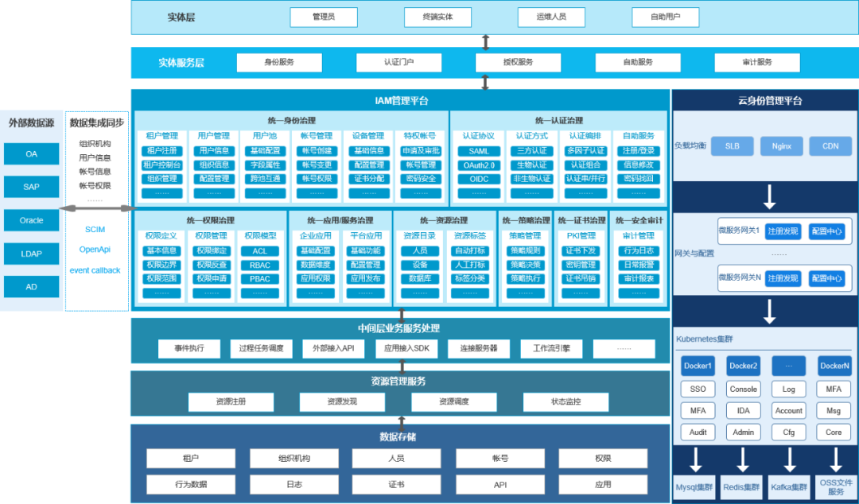
Task: Click the white down arrow below 负载均衡
Action: (x=769, y=196)
